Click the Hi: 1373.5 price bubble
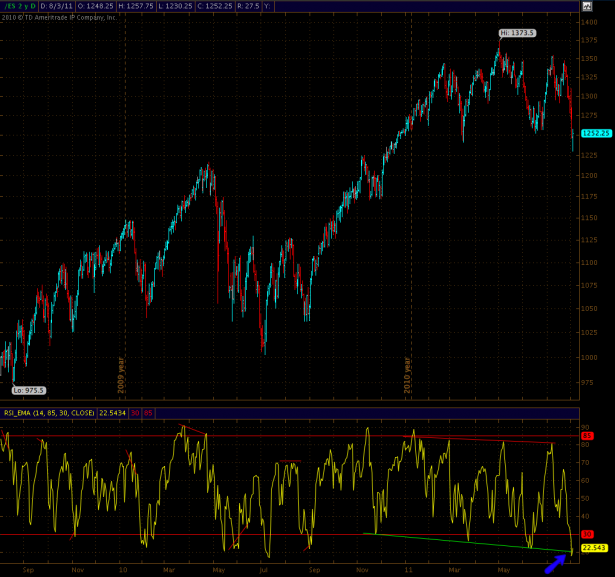This screenshot has width=615, height=577. (x=517, y=33)
